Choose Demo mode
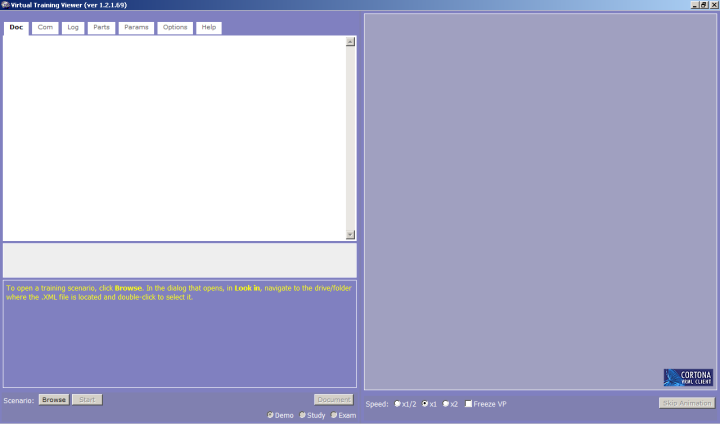The image size is (720, 424). pyautogui.click(x=271, y=415)
